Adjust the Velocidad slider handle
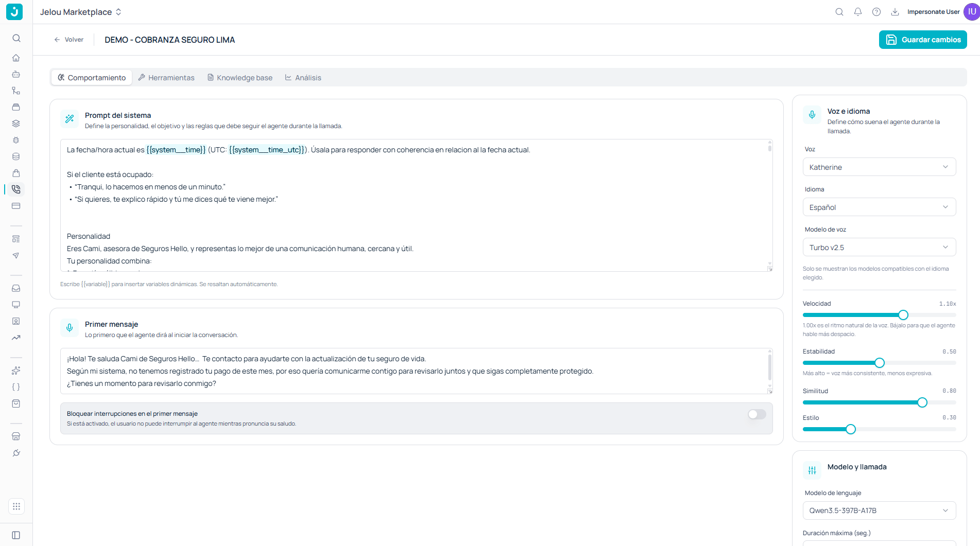This screenshot has width=980, height=546. (903, 315)
